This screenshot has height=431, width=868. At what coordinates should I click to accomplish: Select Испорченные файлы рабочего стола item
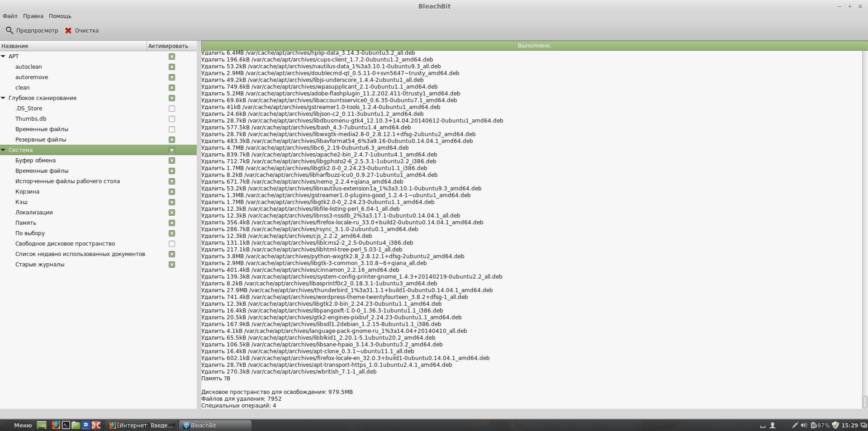[67, 181]
